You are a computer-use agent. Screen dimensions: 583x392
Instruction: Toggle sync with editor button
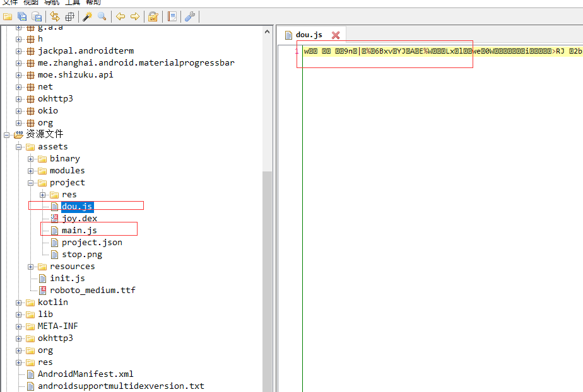tap(55, 16)
